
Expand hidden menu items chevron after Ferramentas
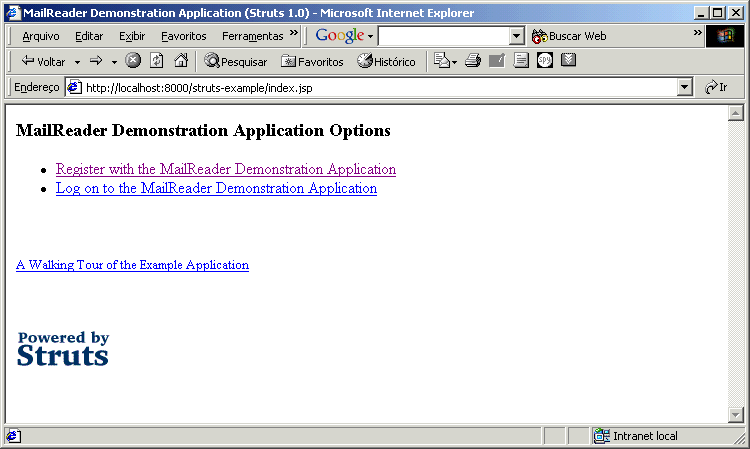(x=294, y=33)
